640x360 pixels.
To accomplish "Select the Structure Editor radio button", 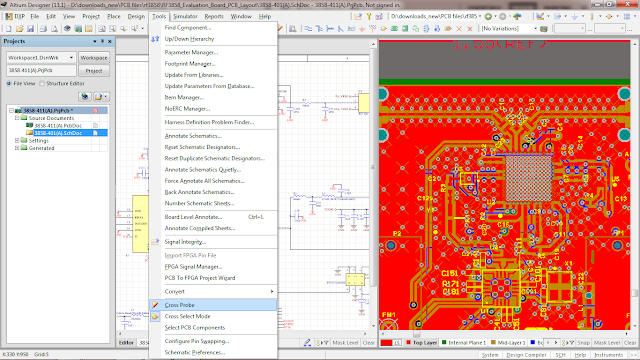I will pos(42,83).
